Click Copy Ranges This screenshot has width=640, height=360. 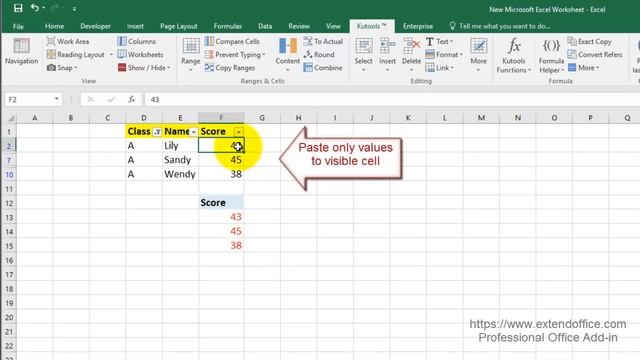pos(230,68)
